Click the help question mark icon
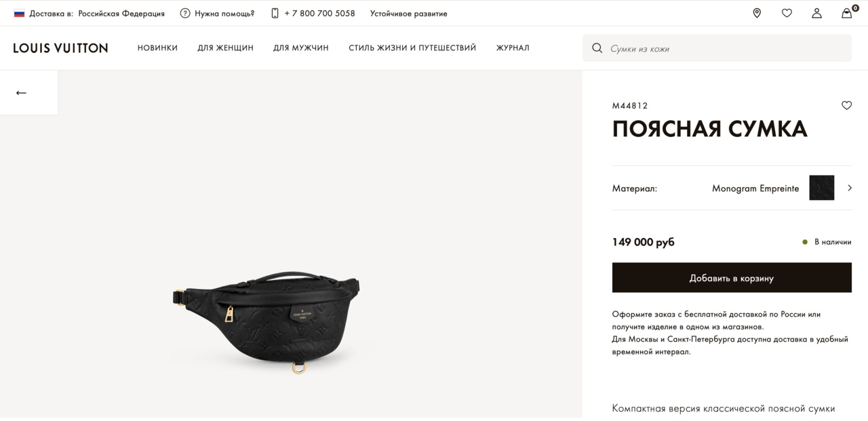 tap(185, 13)
